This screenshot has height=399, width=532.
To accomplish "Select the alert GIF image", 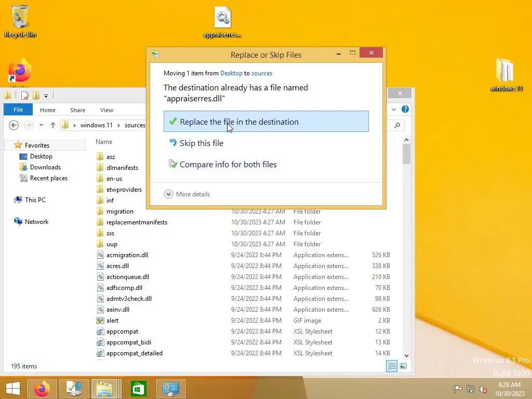I will click(x=112, y=320).
